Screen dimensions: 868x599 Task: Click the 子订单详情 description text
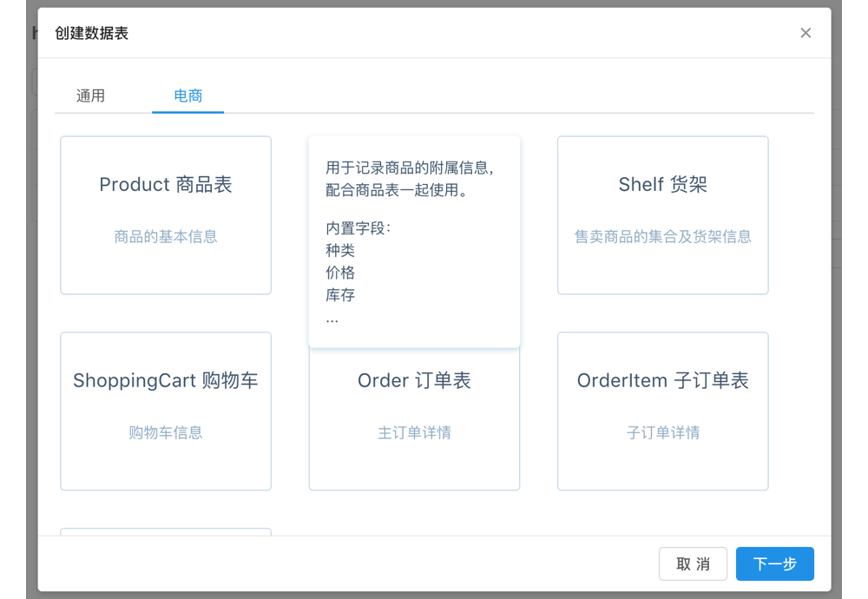tap(662, 432)
